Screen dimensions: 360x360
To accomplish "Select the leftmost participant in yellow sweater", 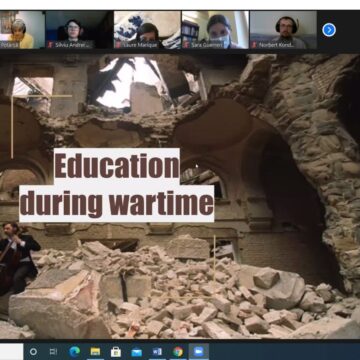I will click(x=22, y=30).
